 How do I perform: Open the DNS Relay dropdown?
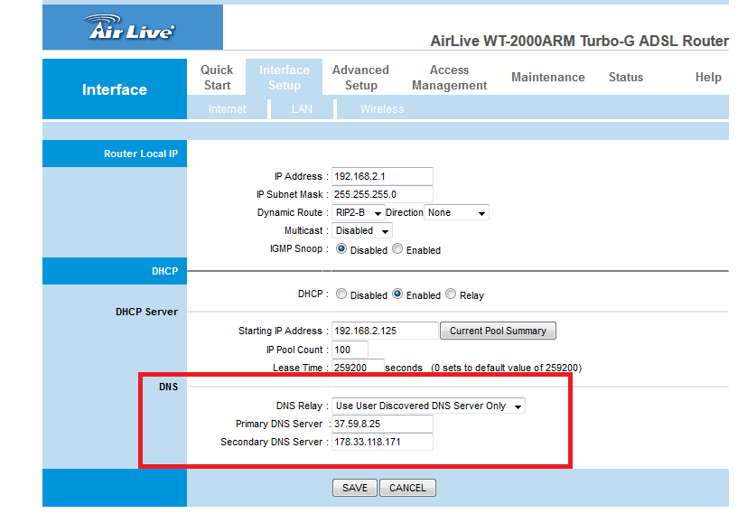click(x=428, y=406)
